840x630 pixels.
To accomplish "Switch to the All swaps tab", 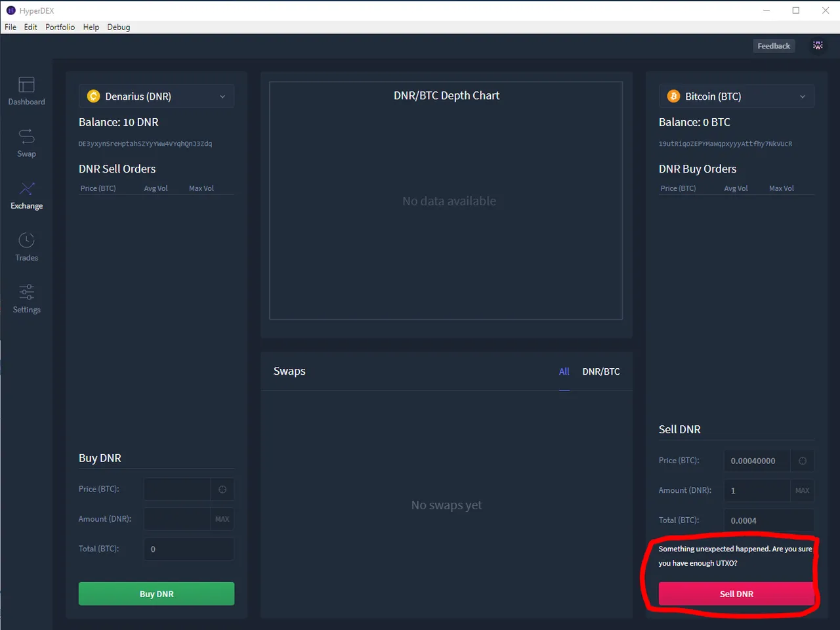I will pos(564,371).
